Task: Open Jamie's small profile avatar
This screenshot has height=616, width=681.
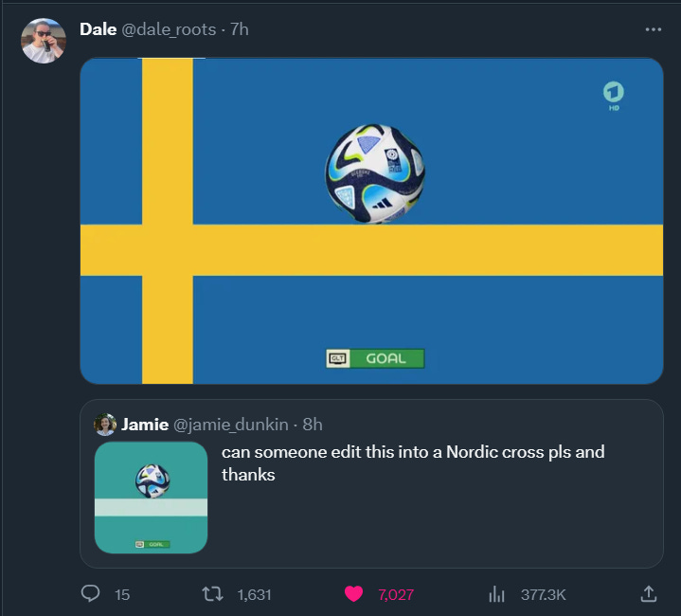Action: click(105, 425)
